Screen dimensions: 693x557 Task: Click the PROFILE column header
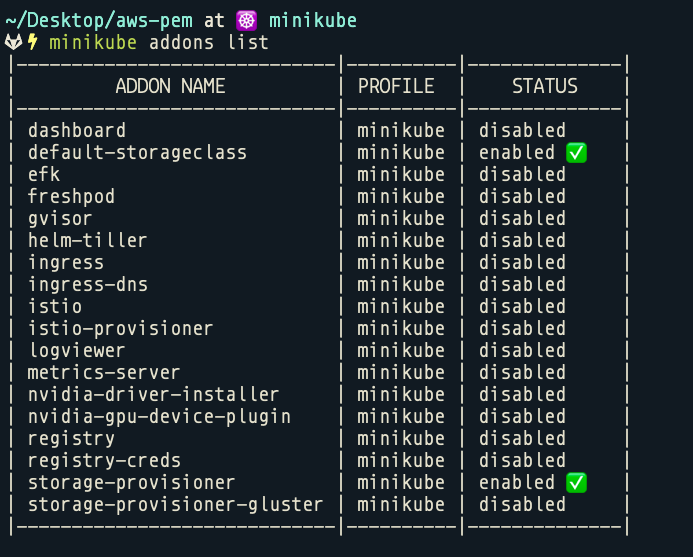[396, 86]
